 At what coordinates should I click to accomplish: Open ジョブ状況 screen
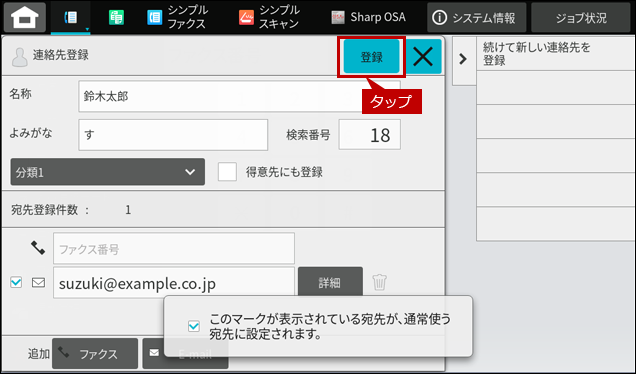(581, 17)
